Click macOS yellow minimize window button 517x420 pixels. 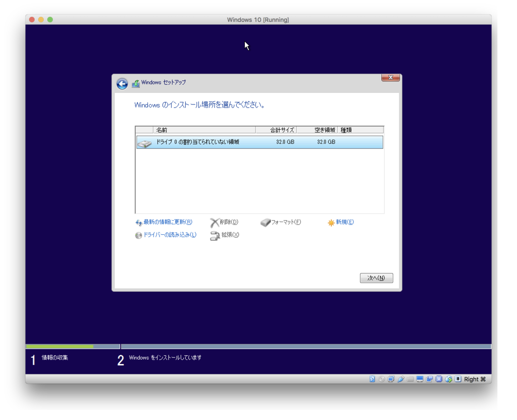click(x=41, y=20)
